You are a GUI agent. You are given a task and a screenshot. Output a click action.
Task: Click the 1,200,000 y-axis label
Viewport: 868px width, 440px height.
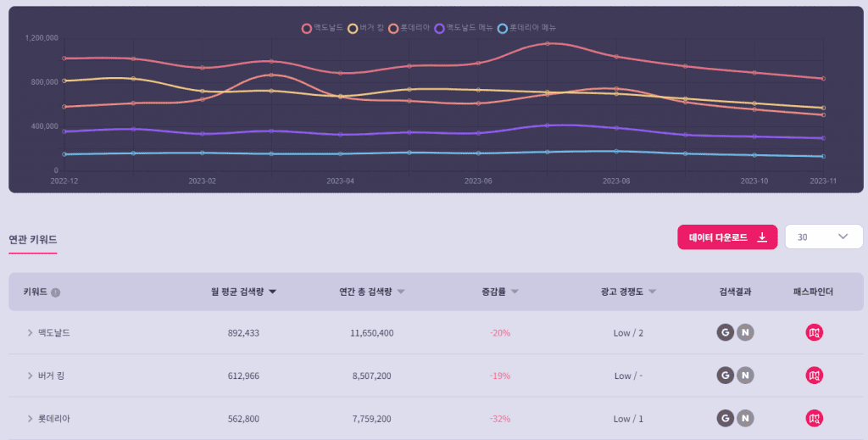point(42,38)
